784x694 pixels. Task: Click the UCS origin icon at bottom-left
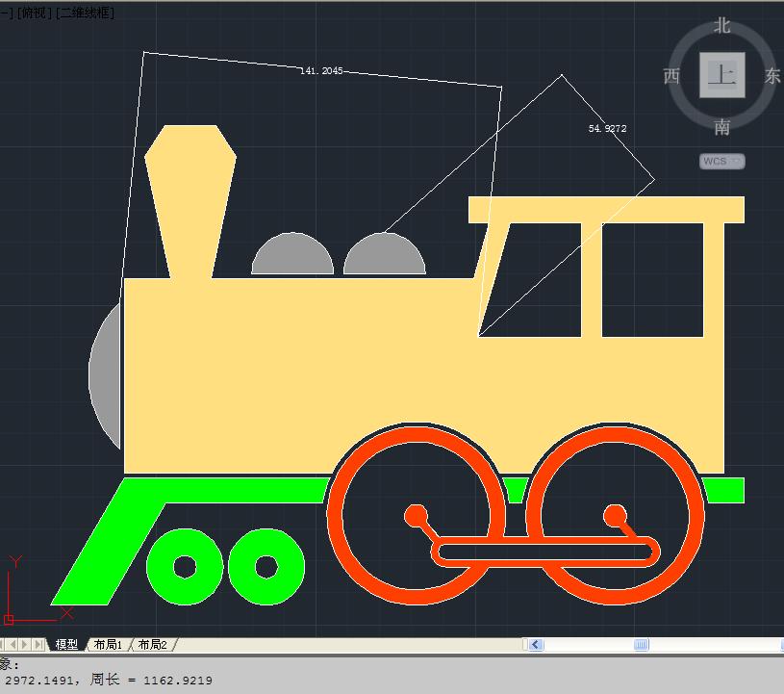click(10, 619)
